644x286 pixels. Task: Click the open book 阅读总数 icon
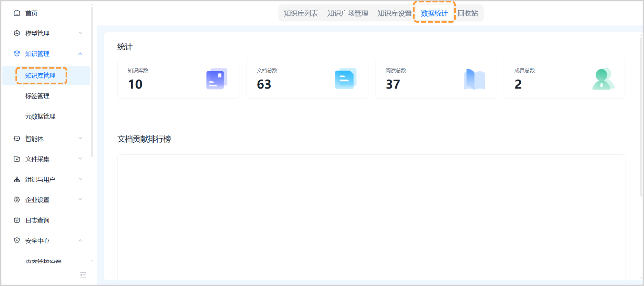point(474,79)
